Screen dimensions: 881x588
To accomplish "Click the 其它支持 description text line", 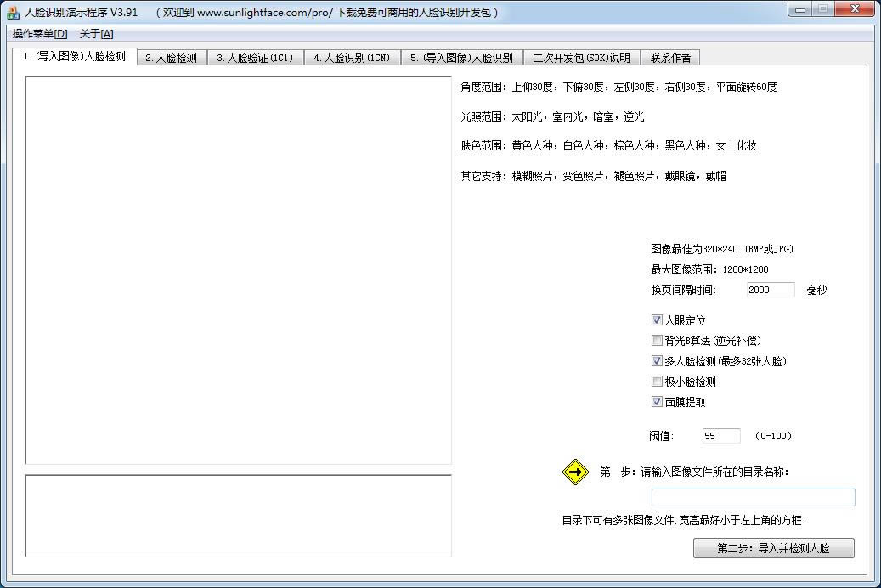I will pyautogui.click(x=593, y=176).
